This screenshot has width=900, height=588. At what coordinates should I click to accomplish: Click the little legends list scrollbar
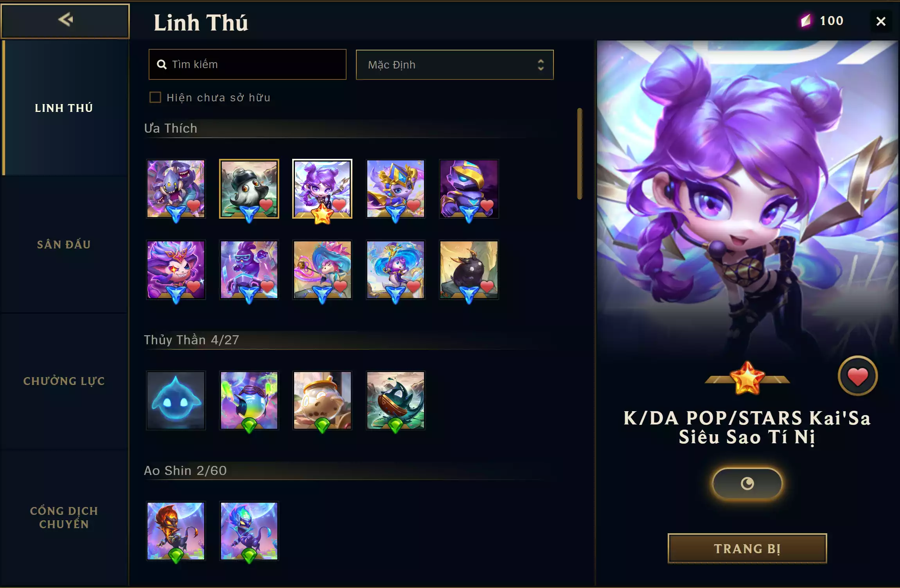pos(580,154)
